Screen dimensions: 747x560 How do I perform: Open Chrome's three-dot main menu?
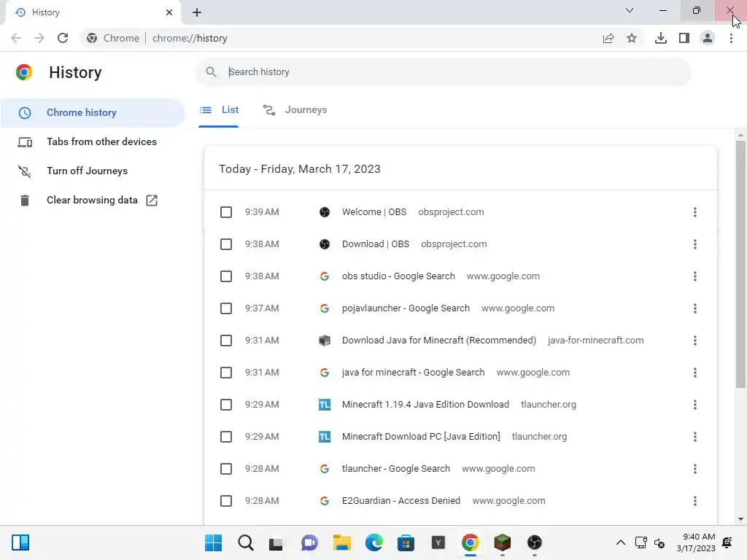point(731,38)
